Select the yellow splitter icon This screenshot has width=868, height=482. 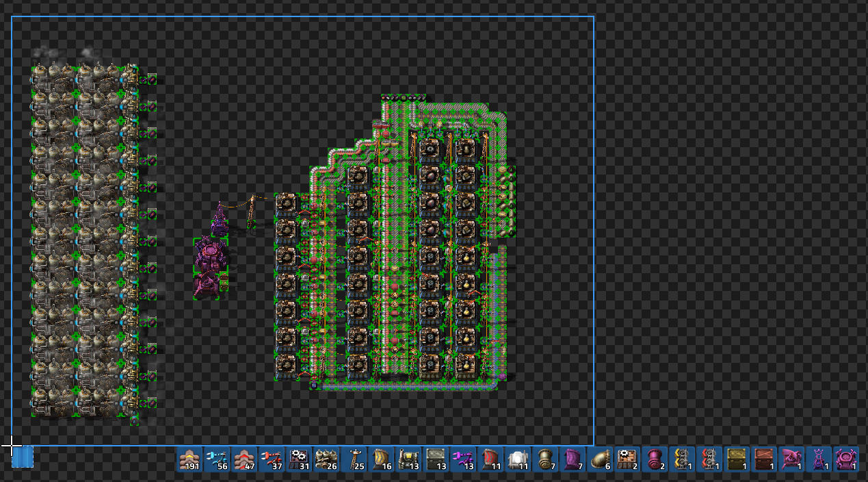(x=681, y=459)
